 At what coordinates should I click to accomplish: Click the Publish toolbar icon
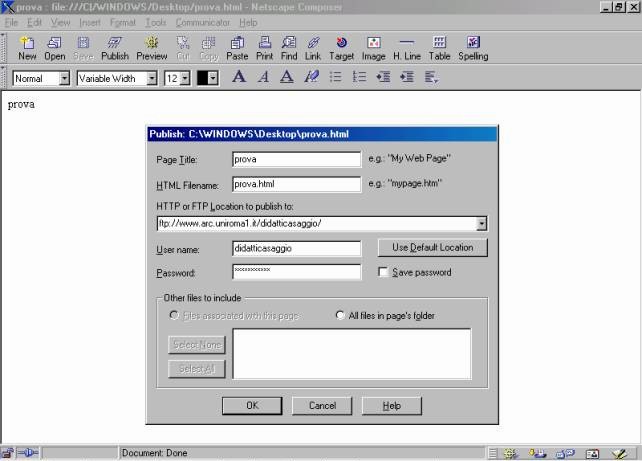(x=115, y=48)
